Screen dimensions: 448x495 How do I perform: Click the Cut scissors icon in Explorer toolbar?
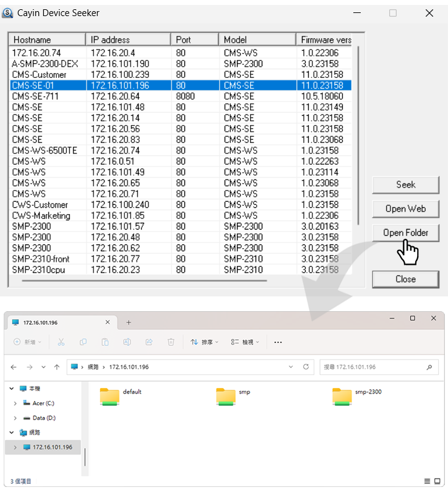click(x=61, y=342)
